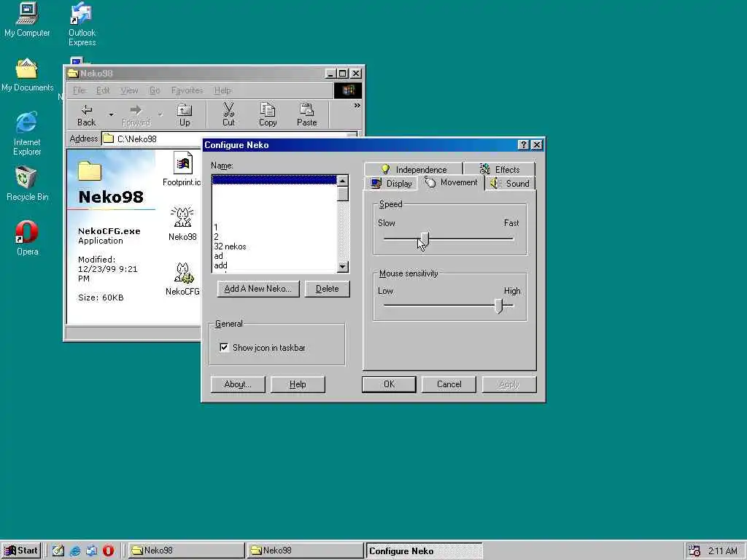The height and width of the screenshot is (560, 747).
Task: Select '2' in the Name list
Action: 274,237
